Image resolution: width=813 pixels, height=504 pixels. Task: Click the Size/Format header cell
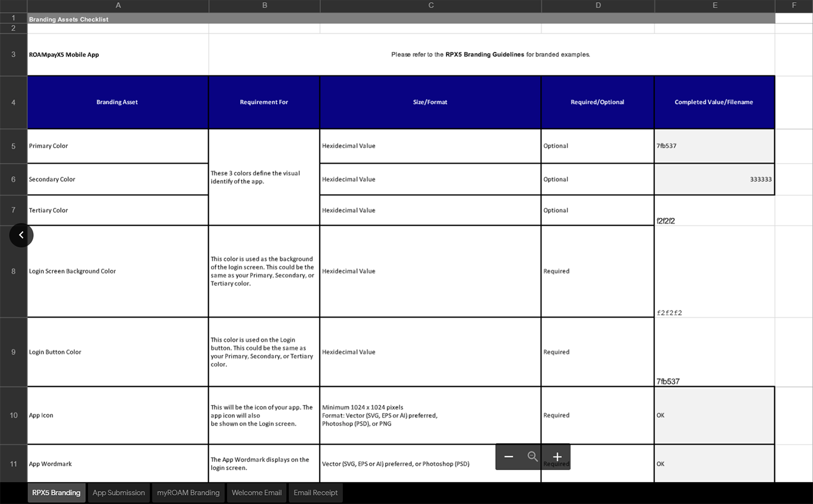pyautogui.click(x=430, y=102)
